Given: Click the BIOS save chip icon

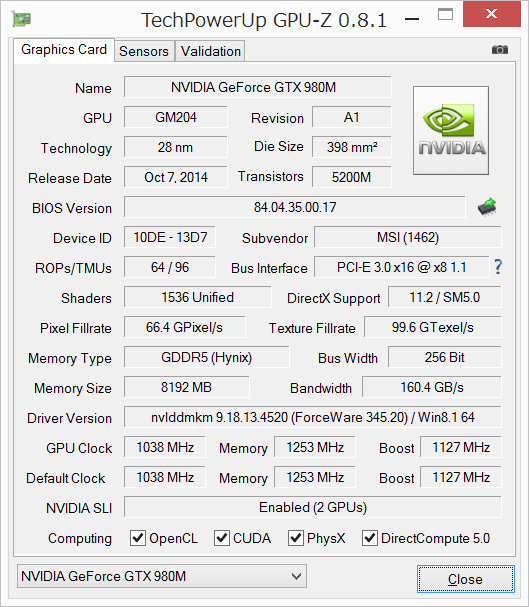Looking at the screenshot, I should click(x=487, y=206).
